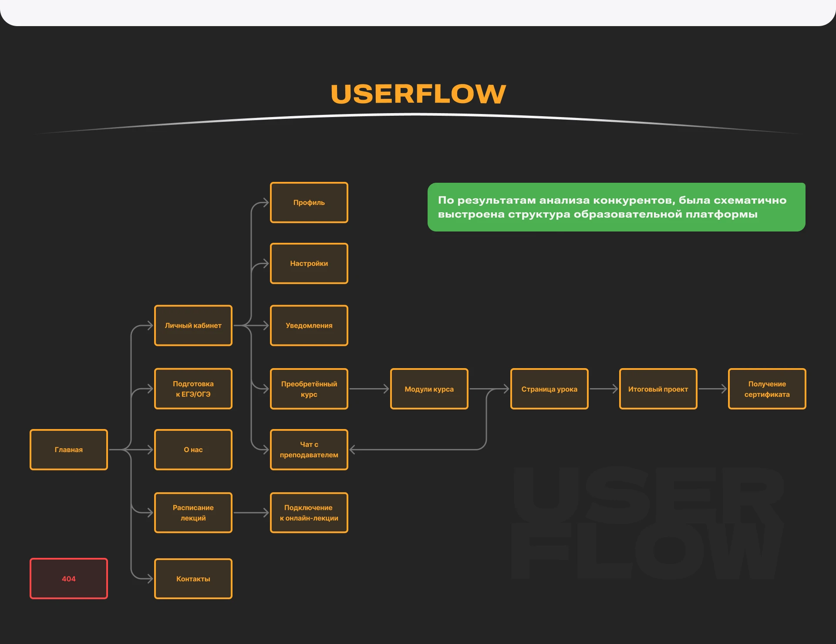836x644 pixels.
Task: Select the Уведомления node
Action: [309, 325]
